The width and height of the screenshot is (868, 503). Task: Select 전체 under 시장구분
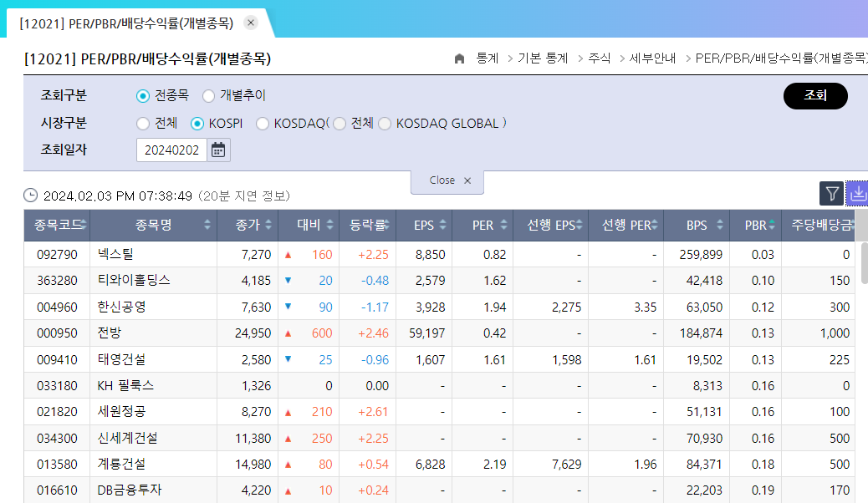point(143,124)
